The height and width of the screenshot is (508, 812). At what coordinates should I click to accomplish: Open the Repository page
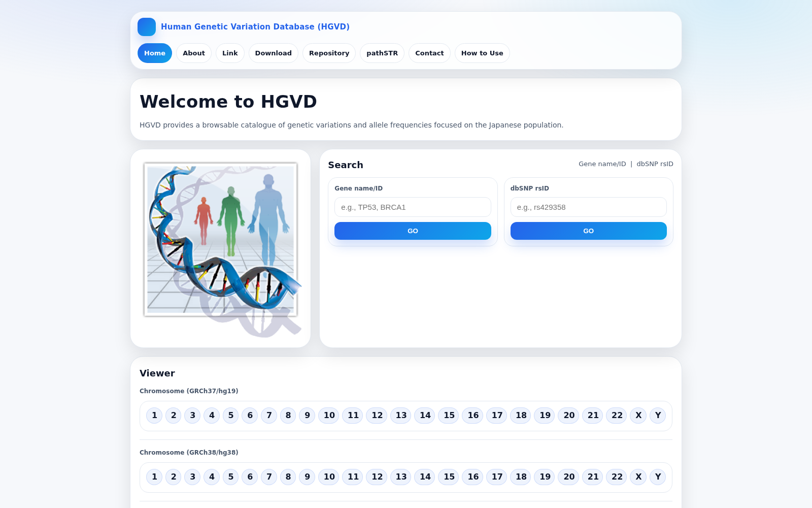329,53
